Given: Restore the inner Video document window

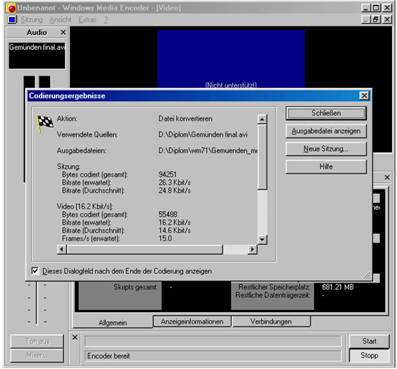Looking at the screenshot, I should [x=376, y=20].
